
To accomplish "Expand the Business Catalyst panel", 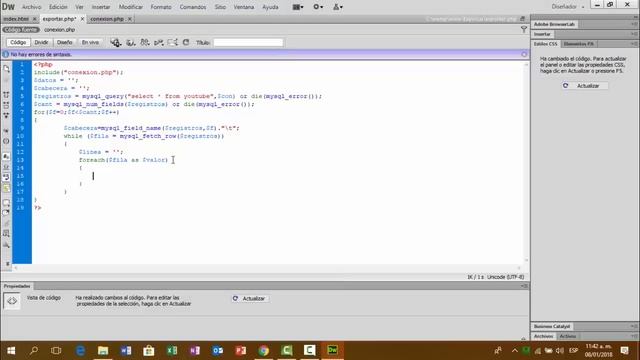I will click(x=552, y=326).
